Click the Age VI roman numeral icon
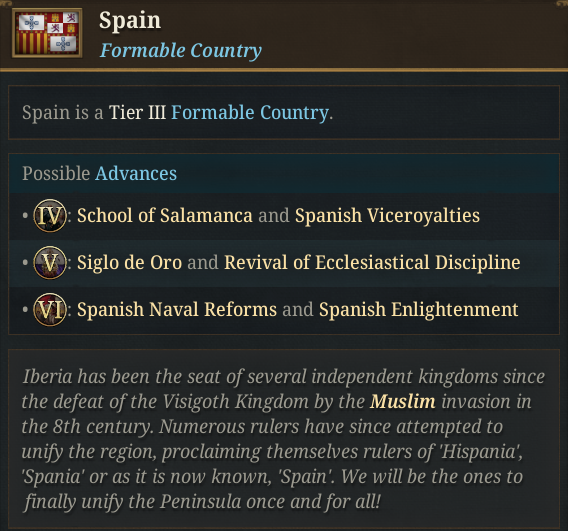This screenshot has width=568, height=531. click(50, 309)
